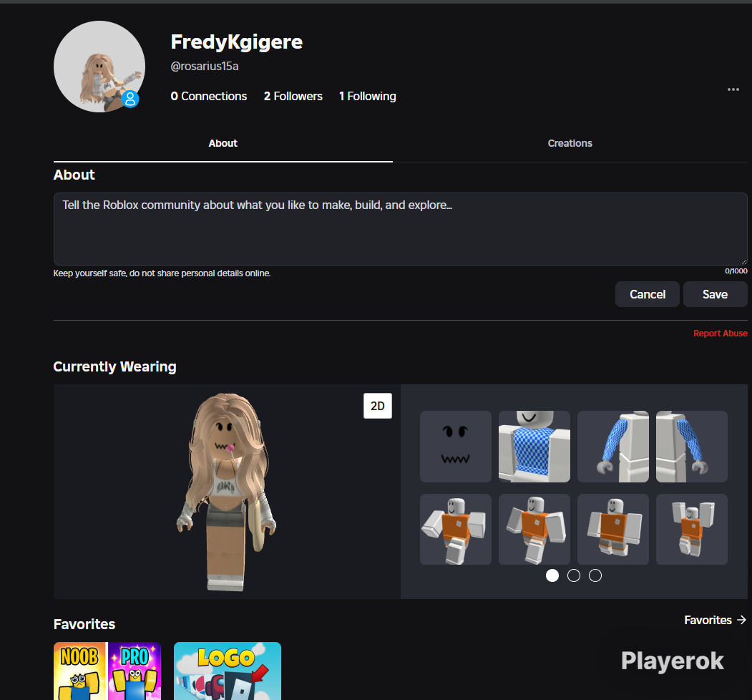Open the zigzag-mouth face item thumbnail
The height and width of the screenshot is (700, 752).
(x=456, y=446)
